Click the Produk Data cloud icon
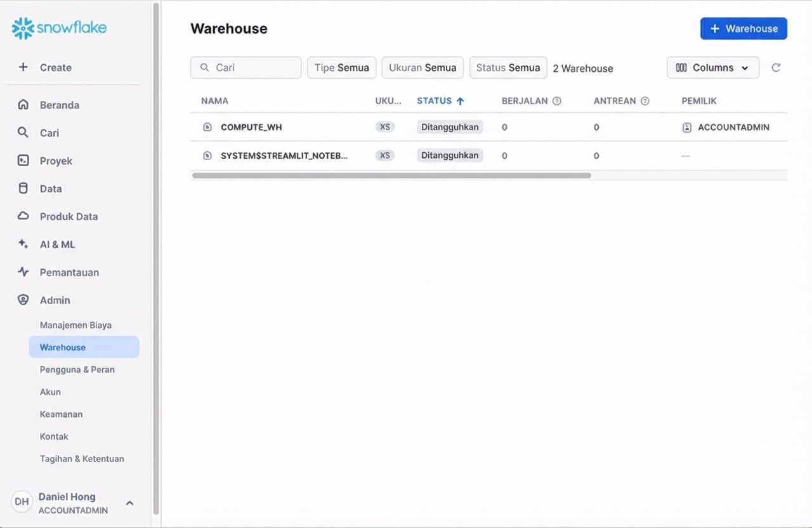Screen dimensions: 812x528 pyautogui.click(x=23, y=216)
